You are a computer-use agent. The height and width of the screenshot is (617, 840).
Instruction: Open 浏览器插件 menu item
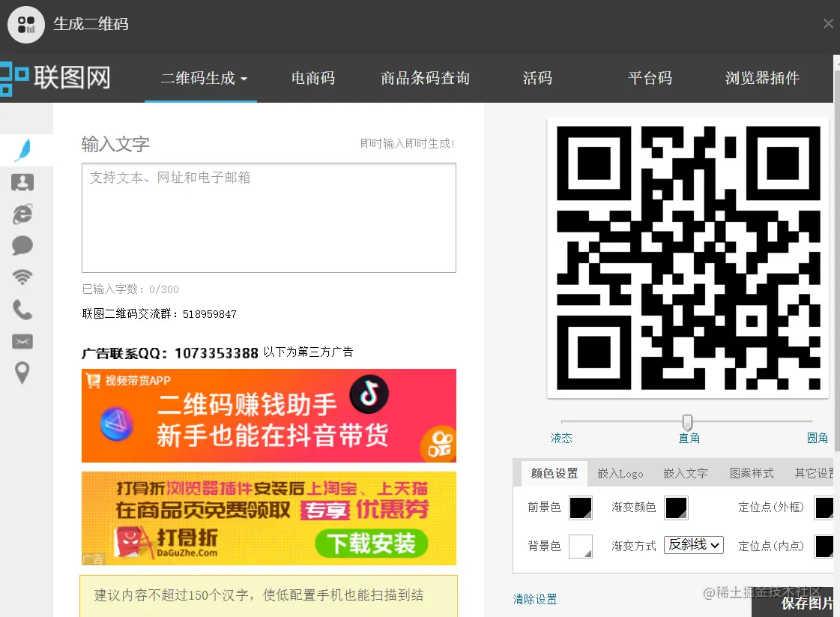[x=762, y=78]
